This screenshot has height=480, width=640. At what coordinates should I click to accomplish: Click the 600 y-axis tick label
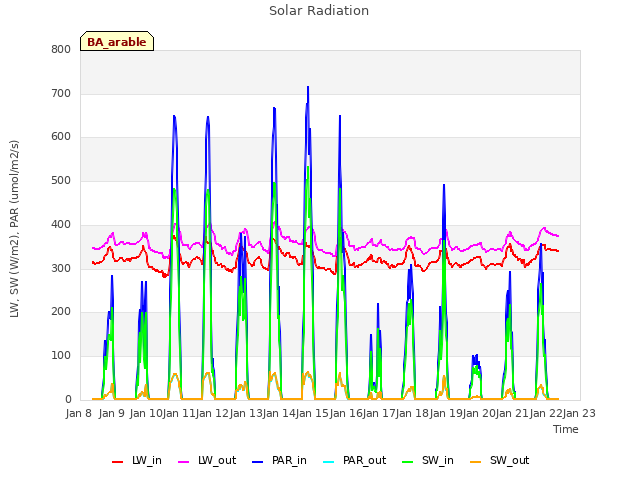tap(61, 137)
